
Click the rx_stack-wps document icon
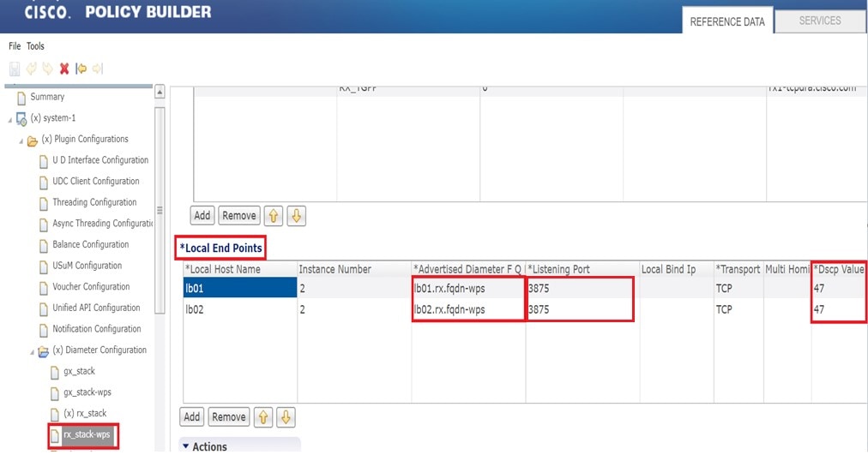tap(54, 435)
